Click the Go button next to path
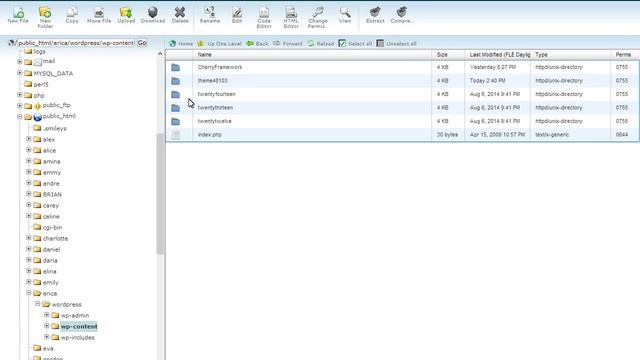Screen dimensions: 640x360 [x=142, y=43]
